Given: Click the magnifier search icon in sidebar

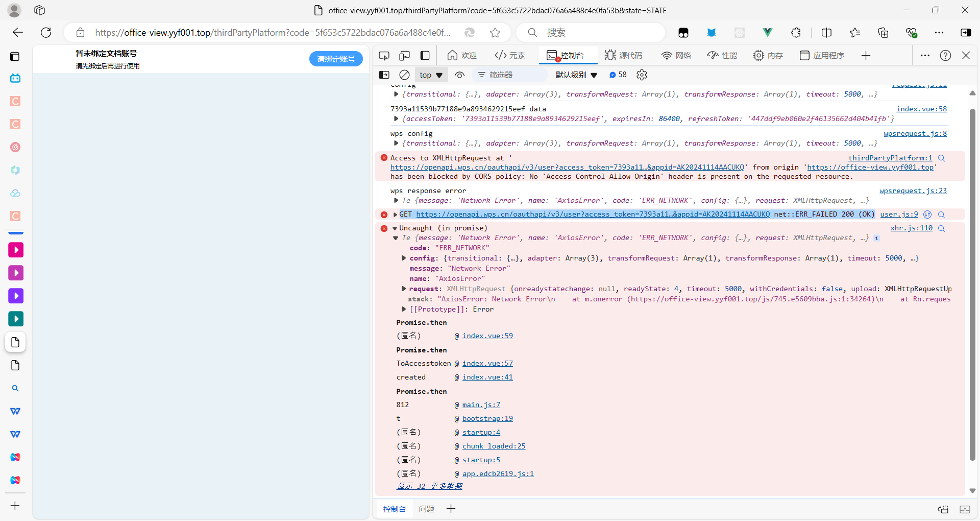Looking at the screenshot, I should click(15, 388).
